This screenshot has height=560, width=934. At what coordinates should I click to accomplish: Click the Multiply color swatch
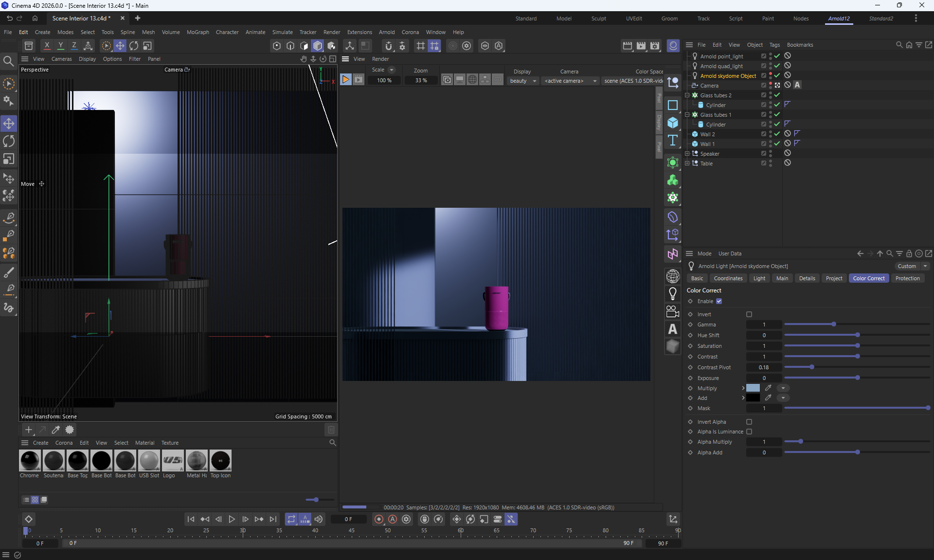[x=753, y=388]
